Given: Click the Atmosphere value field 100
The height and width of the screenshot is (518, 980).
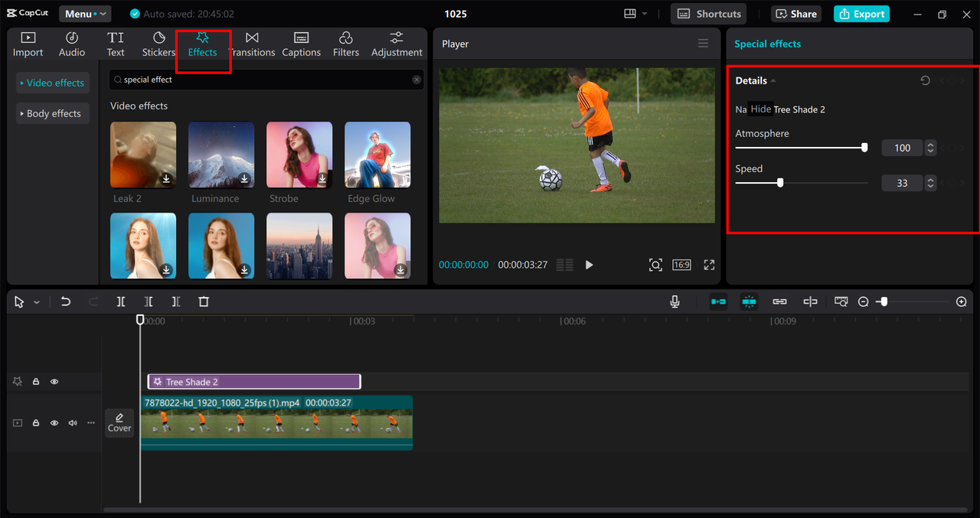Looking at the screenshot, I should [902, 148].
